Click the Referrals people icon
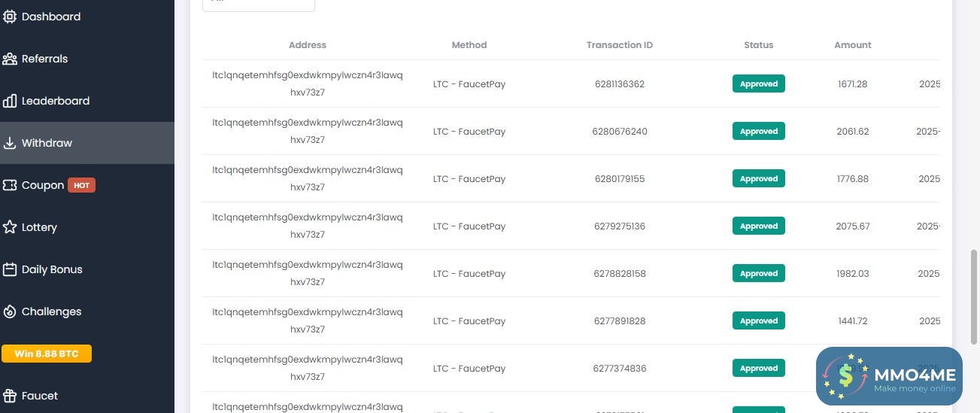 click(10, 59)
